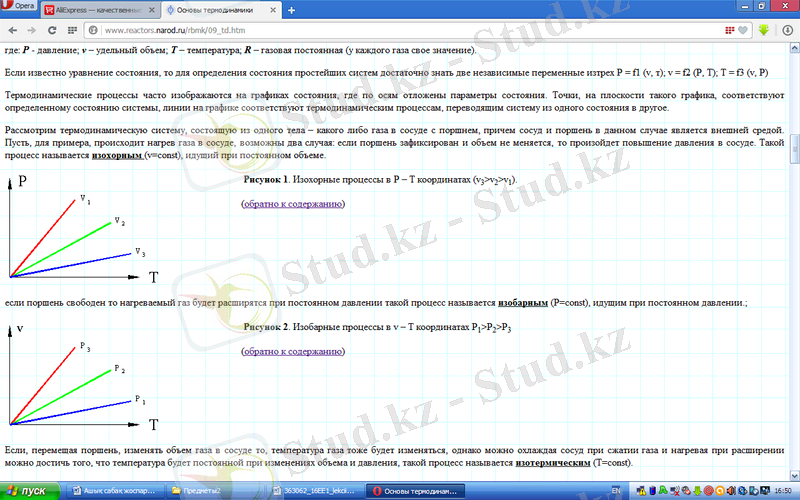Click the address bar with reactors.narod.ru URL
Screen dimensions: 800x500
pos(400,30)
